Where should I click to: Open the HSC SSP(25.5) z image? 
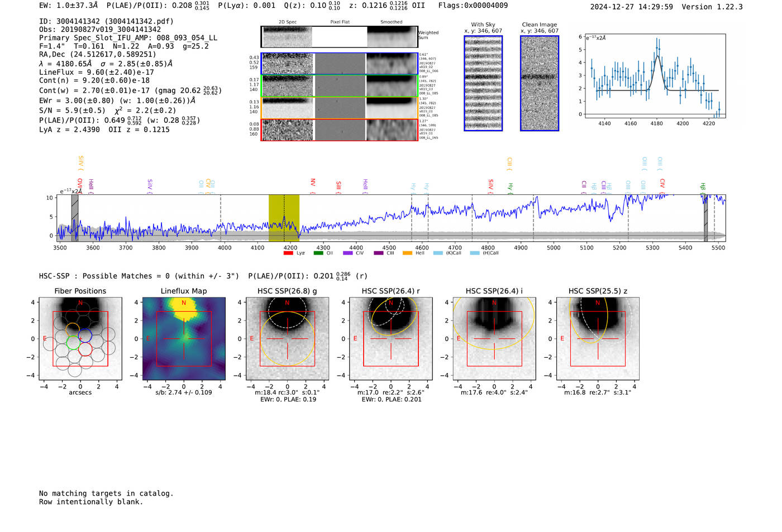598,339
